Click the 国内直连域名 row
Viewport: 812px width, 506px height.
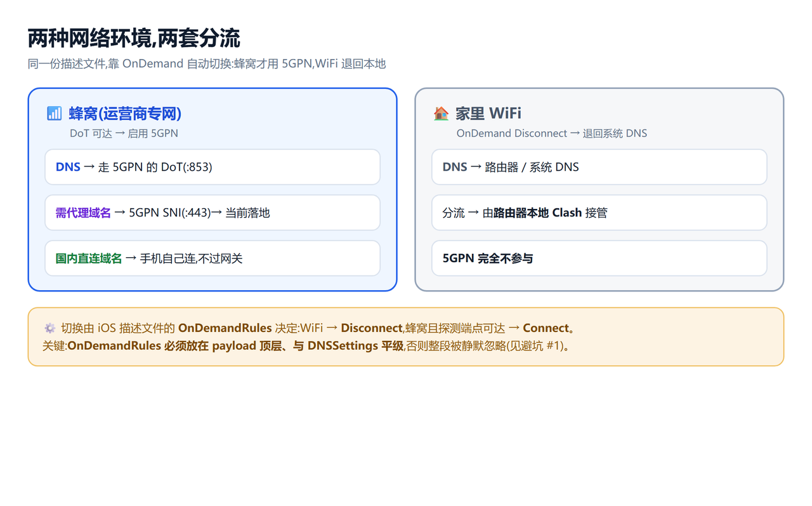[x=213, y=258]
